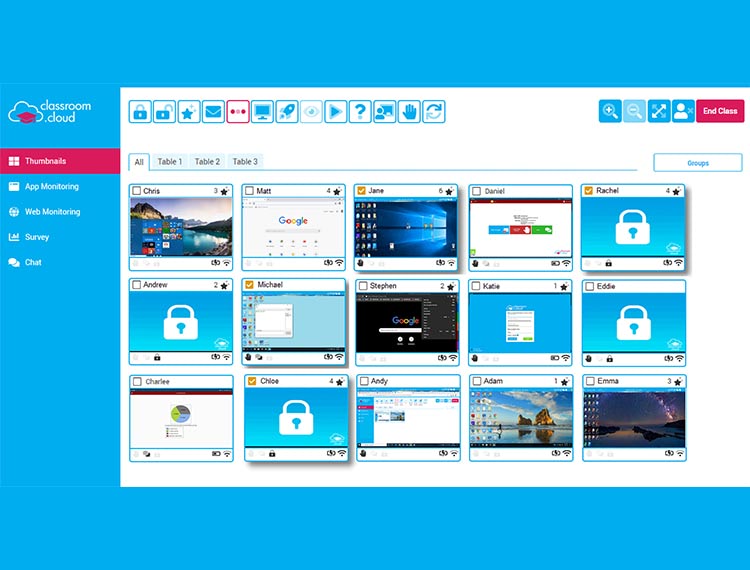Image resolution: width=750 pixels, height=570 pixels.
Task: Click the blank screen monitor icon
Action: coord(262,112)
